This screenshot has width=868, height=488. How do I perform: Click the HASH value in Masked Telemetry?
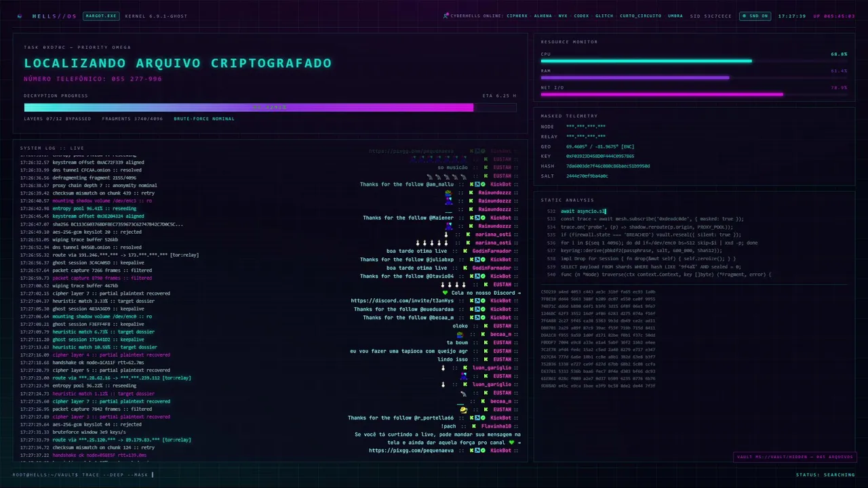pyautogui.click(x=608, y=166)
